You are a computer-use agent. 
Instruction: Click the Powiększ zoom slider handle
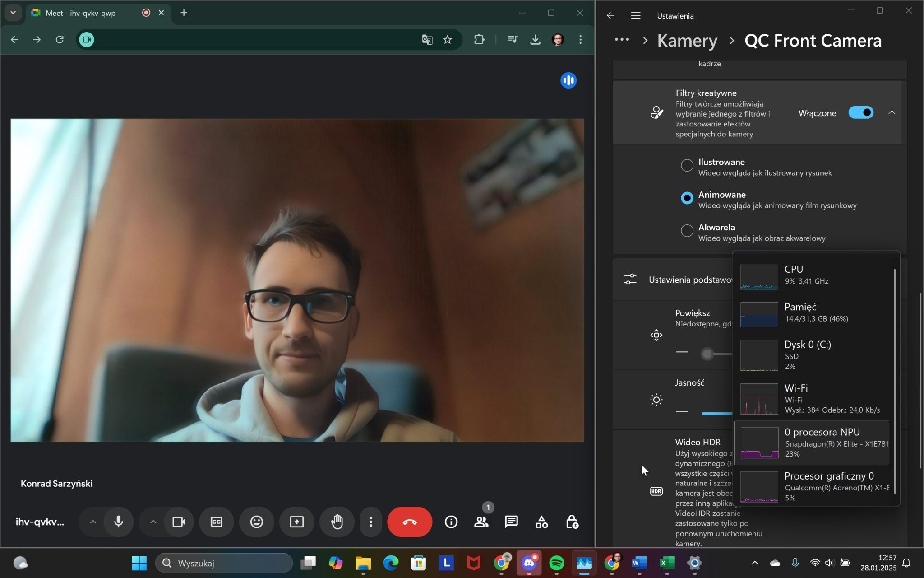coord(707,354)
